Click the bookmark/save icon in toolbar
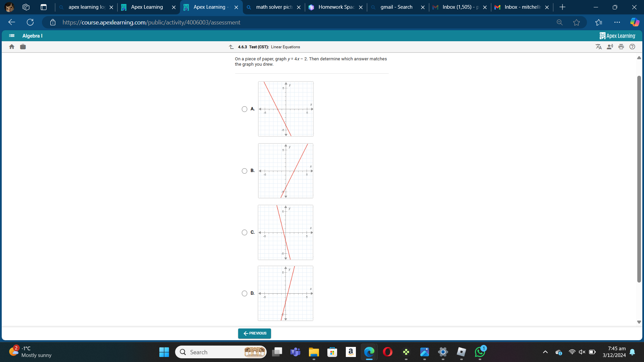Screen dimensions: 644x362 (x=576, y=22)
